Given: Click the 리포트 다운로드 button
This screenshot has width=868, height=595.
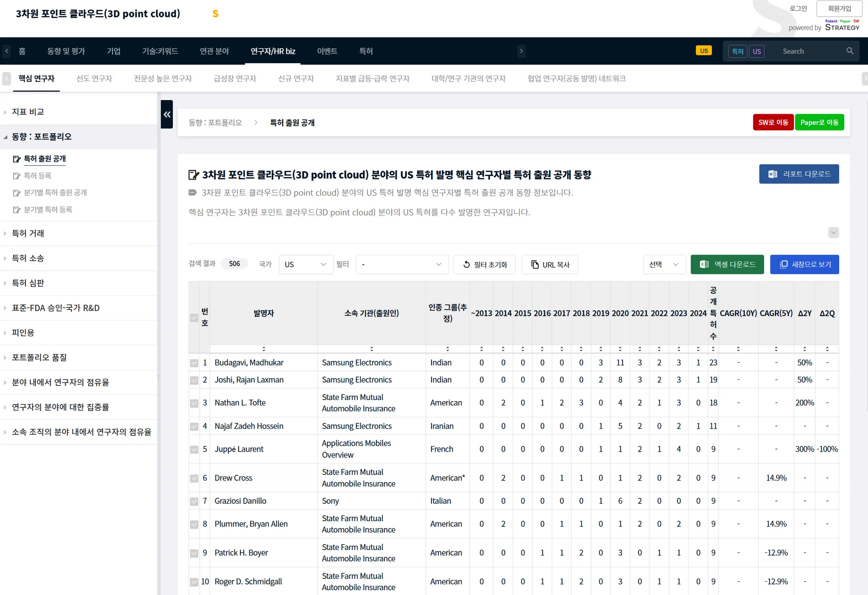Looking at the screenshot, I should coord(798,174).
